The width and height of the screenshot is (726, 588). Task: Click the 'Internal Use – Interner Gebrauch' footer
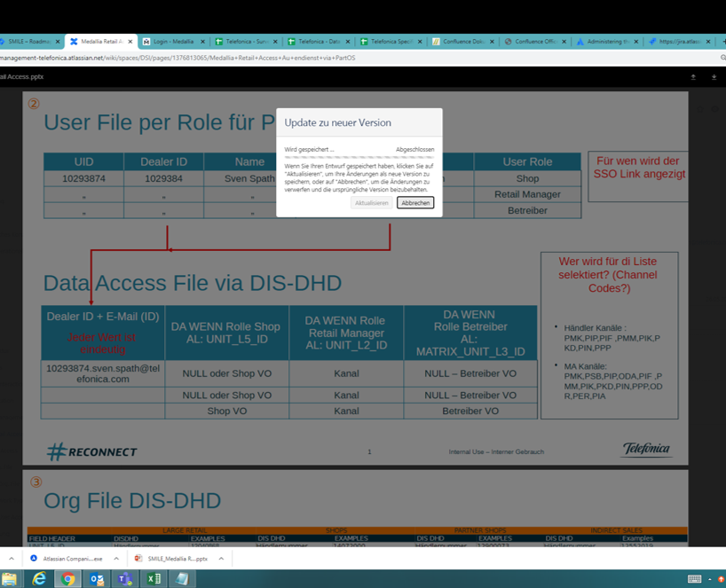click(x=496, y=451)
